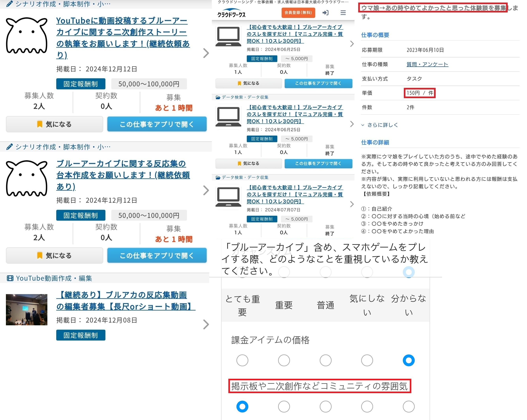Viewport: 527px width, 420px height.
Task: Click the film icon beside YouTube動画作成・編集
Action: pyautogui.click(x=10, y=278)
